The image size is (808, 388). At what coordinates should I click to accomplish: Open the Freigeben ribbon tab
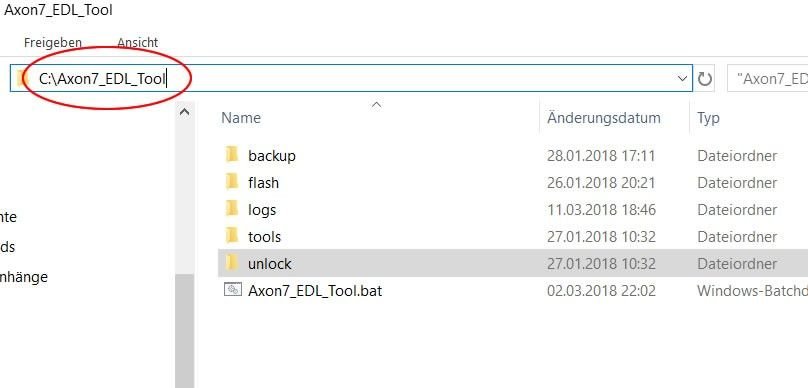tap(53, 42)
